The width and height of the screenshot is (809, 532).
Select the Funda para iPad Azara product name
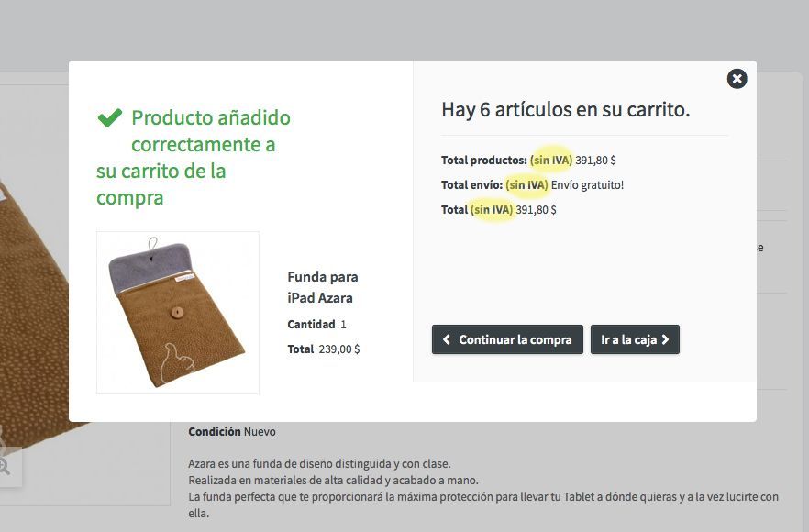pos(323,287)
